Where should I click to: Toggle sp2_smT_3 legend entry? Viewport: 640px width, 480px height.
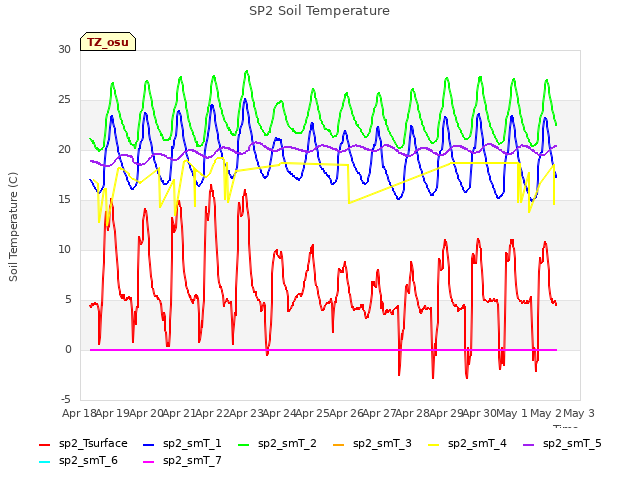373,444
